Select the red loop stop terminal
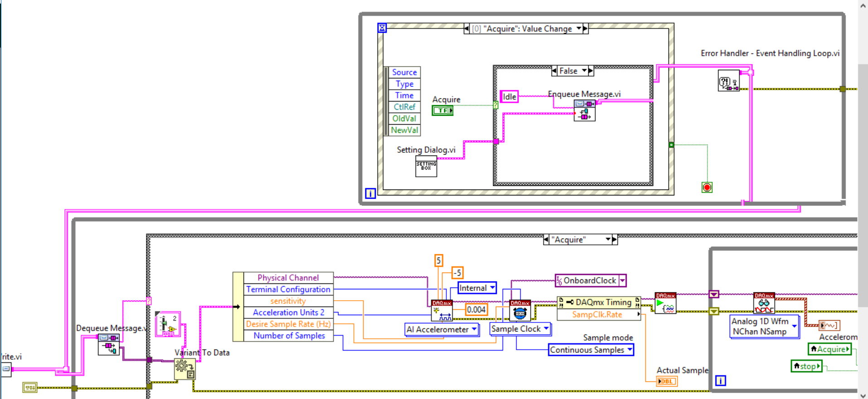This screenshot has height=399, width=868. [707, 187]
